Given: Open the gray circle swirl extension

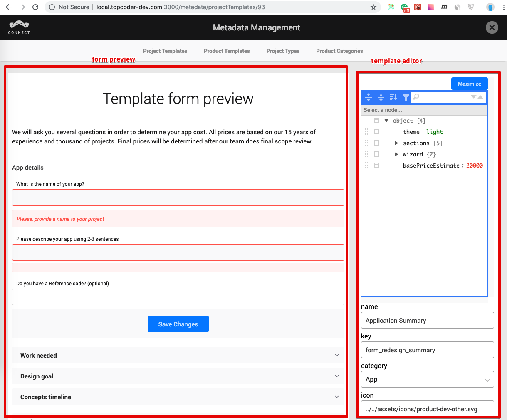Looking at the screenshot, I should [x=458, y=7].
